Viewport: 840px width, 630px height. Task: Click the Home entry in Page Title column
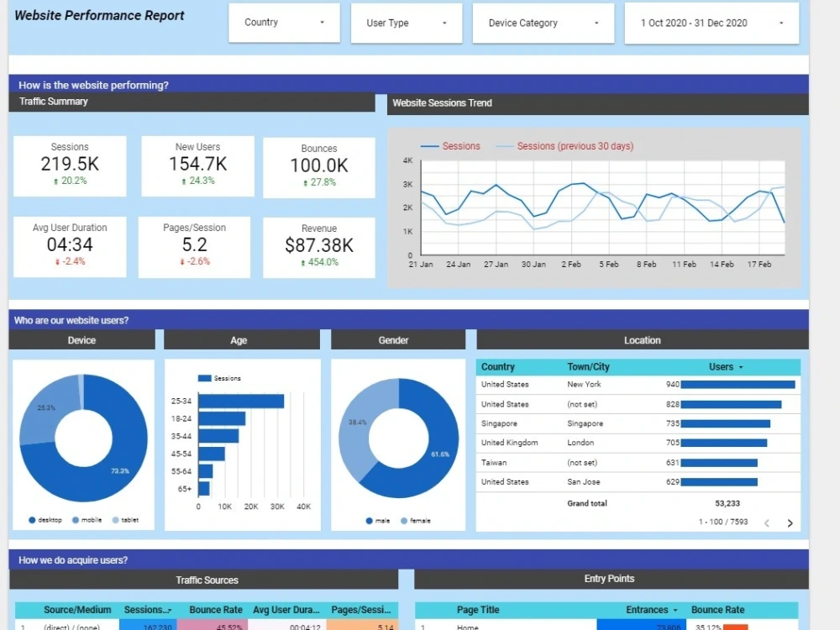coord(470,626)
